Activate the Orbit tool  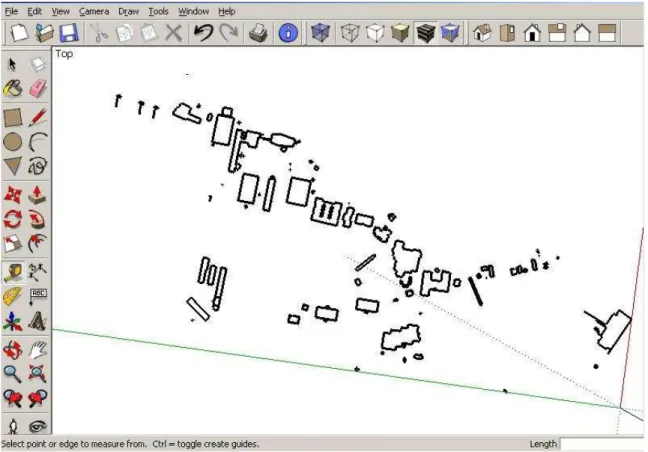12,350
